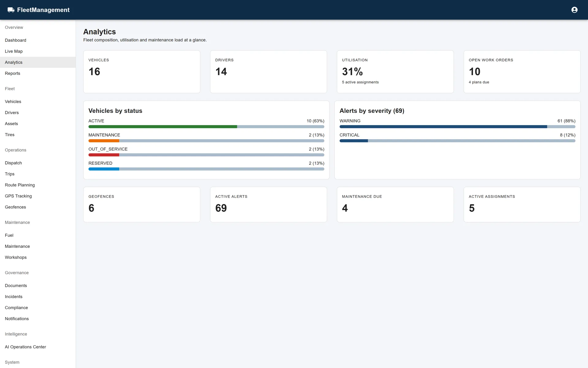Click the Geofences 6 card

point(142,205)
